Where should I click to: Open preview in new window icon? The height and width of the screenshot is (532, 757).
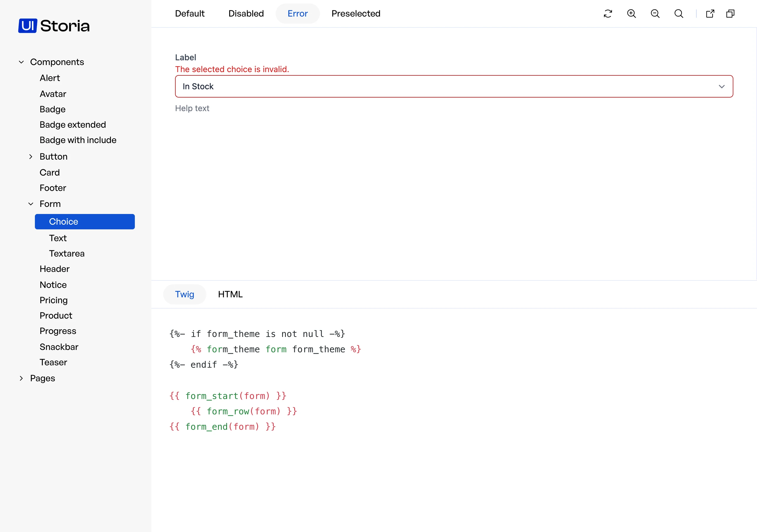(x=710, y=14)
